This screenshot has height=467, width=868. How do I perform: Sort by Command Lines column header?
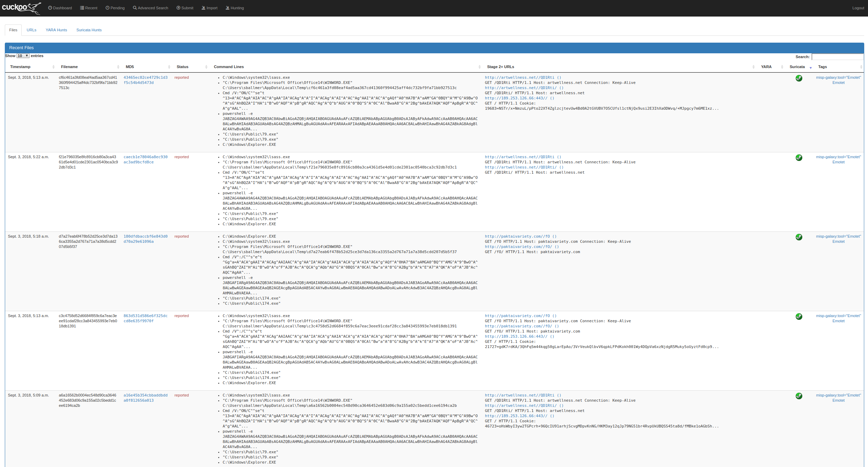(x=229, y=67)
